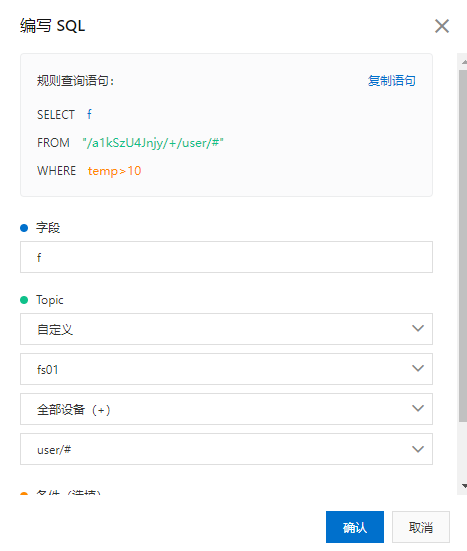
Task: Open the 自定义 Topic type dropdown
Action: pyautogui.click(x=226, y=329)
